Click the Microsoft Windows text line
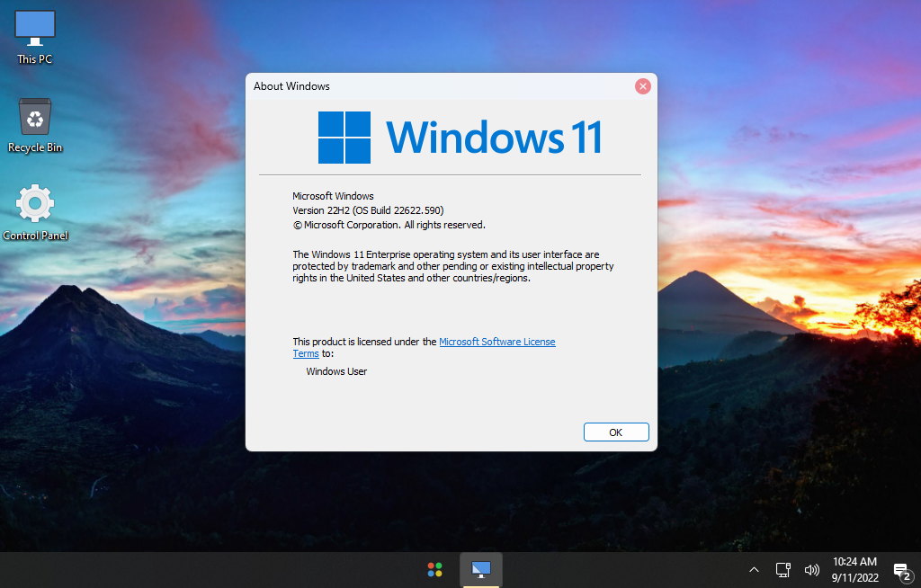This screenshot has height=588, width=921. 333,196
